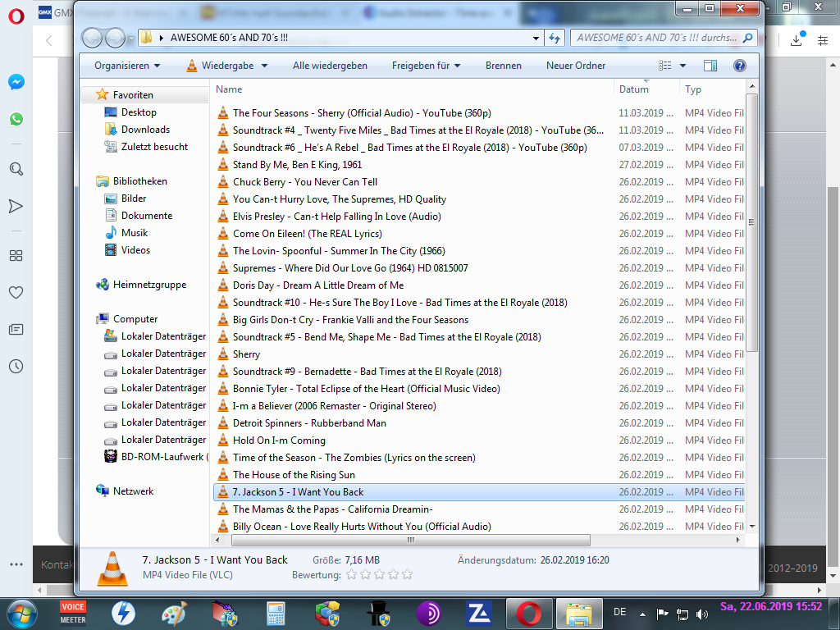
Task: Open view options dropdown arrow
Action: pyautogui.click(x=682, y=66)
